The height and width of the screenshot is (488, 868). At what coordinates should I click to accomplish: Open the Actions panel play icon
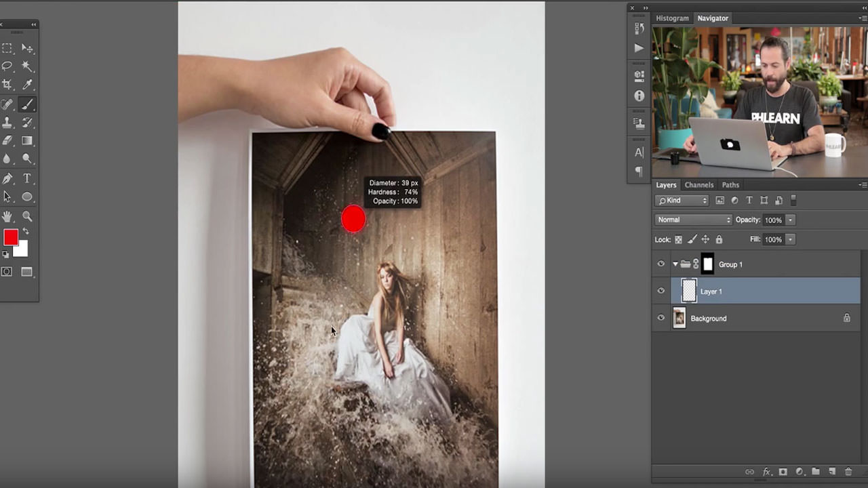tap(639, 48)
